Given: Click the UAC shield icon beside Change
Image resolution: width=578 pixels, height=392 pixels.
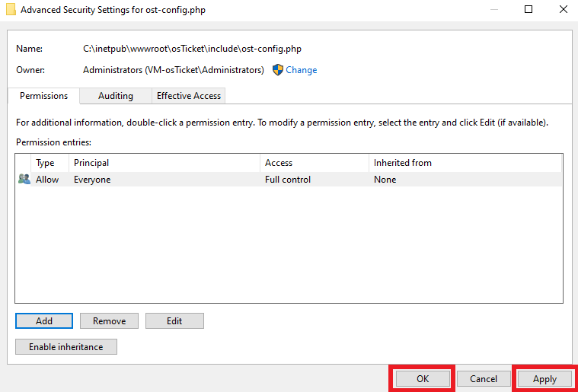Looking at the screenshot, I should (x=277, y=70).
